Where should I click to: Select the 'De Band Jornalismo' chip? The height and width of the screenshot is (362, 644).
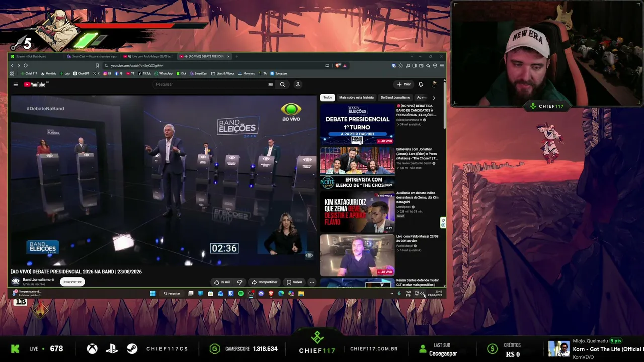coord(395,97)
